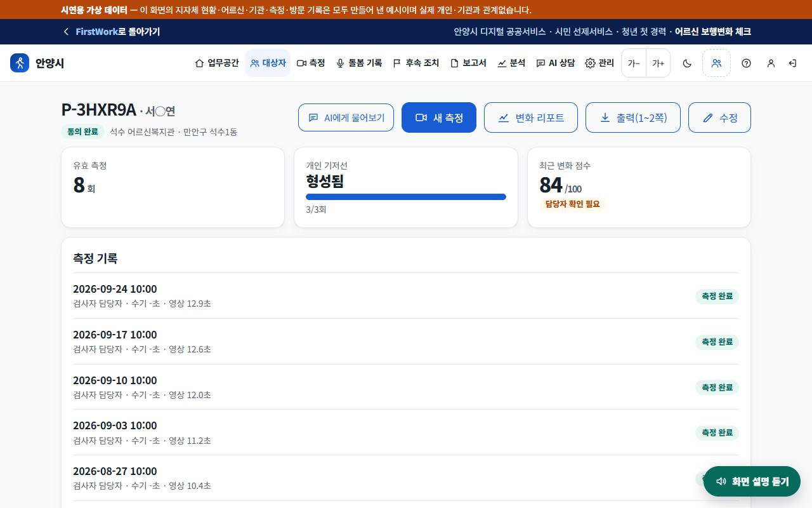Select the 2026-08-27 10:00 record

coord(406,478)
